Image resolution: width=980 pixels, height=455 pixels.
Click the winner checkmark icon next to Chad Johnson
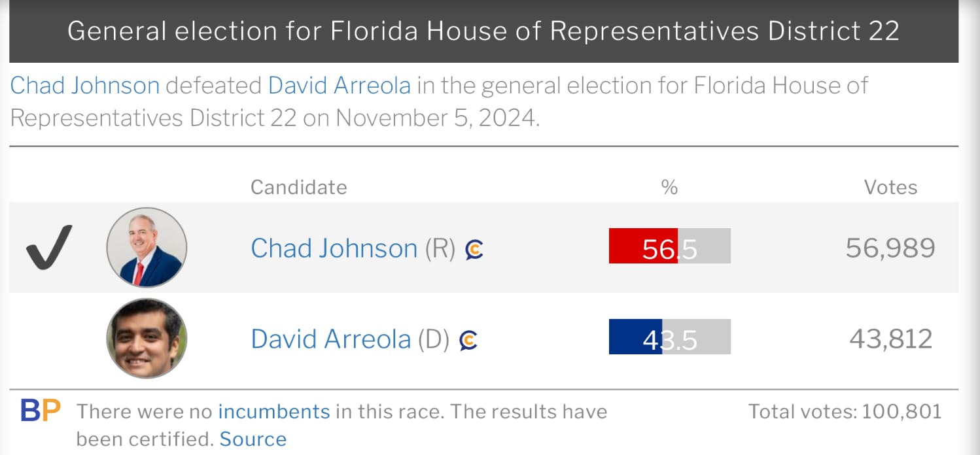(x=49, y=247)
